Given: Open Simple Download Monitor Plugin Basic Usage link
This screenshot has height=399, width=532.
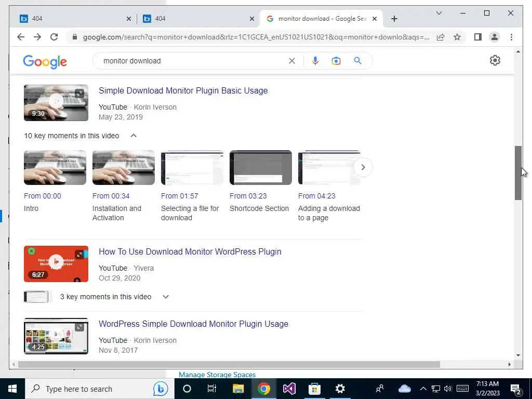Looking at the screenshot, I should click(x=183, y=90).
